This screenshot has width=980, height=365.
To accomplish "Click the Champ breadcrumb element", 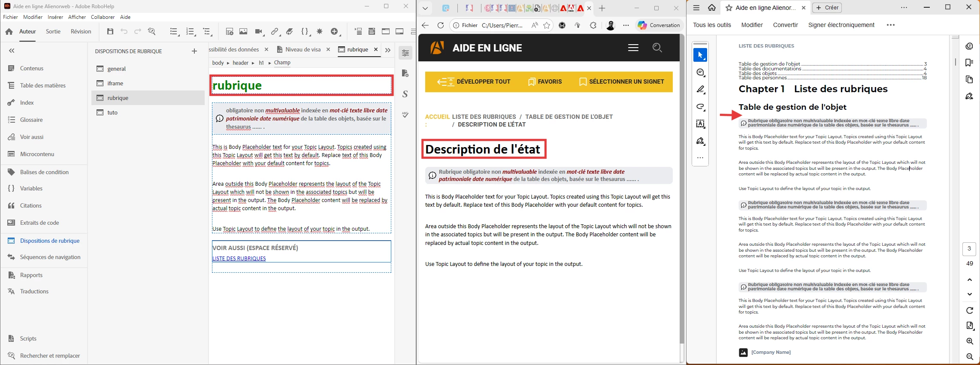I will (282, 63).
